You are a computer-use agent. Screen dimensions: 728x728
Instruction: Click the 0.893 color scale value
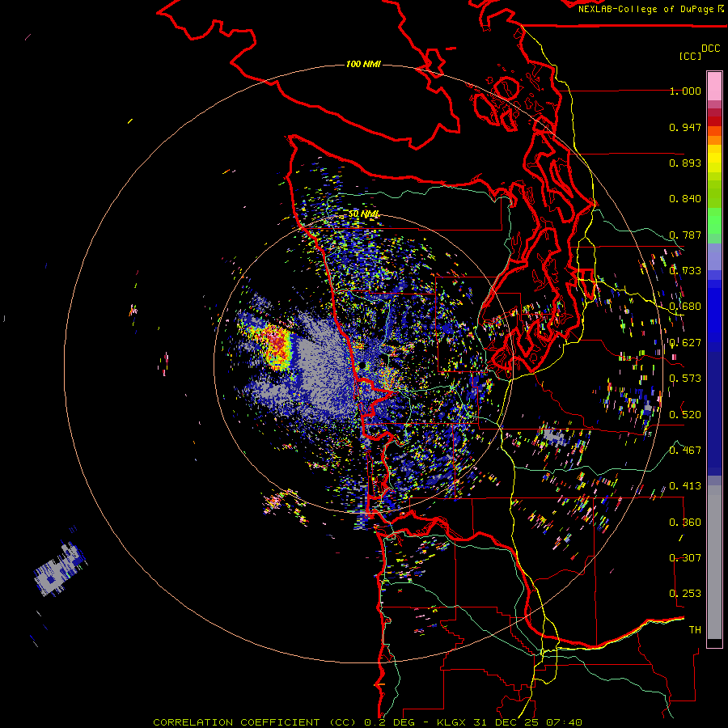pos(685,163)
